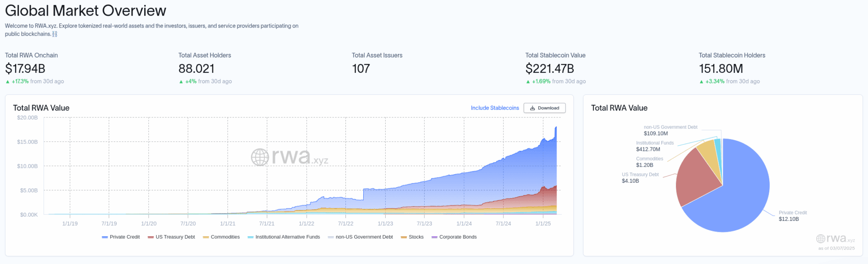
Task: Click the Download button on the chart
Action: tap(544, 108)
